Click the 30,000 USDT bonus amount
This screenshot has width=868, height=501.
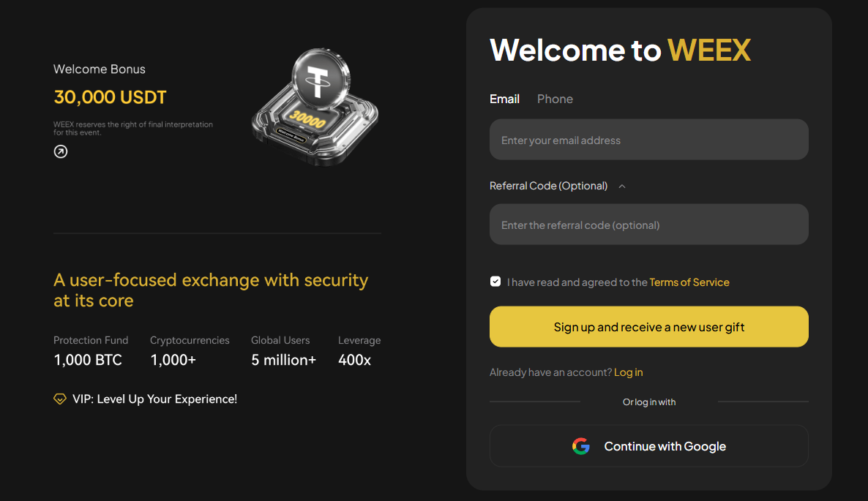[111, 97]
